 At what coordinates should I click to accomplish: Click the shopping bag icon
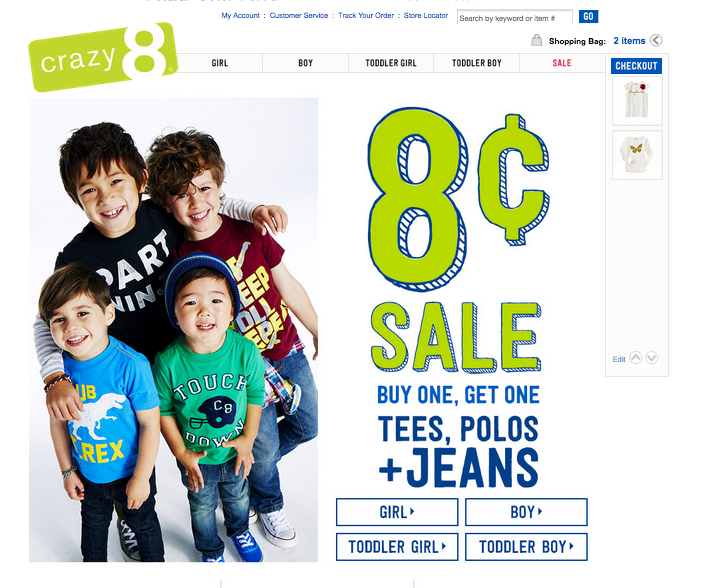pos(537,40)
